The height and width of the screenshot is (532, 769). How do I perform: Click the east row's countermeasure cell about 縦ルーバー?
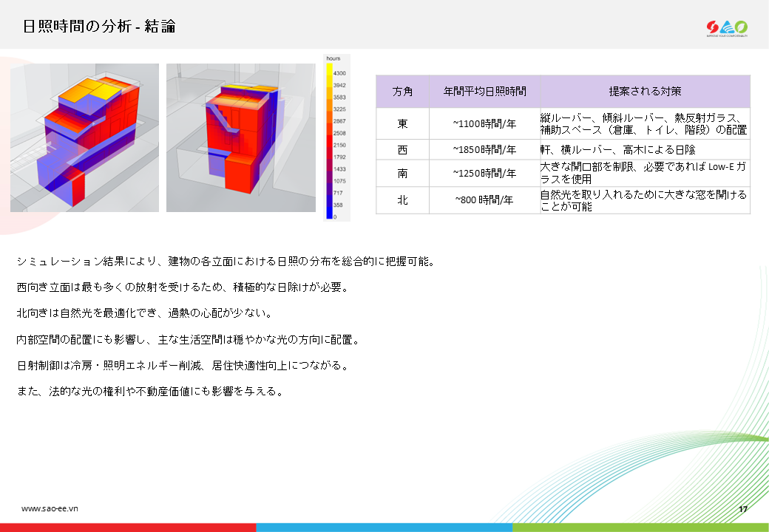tap(645, 124)
